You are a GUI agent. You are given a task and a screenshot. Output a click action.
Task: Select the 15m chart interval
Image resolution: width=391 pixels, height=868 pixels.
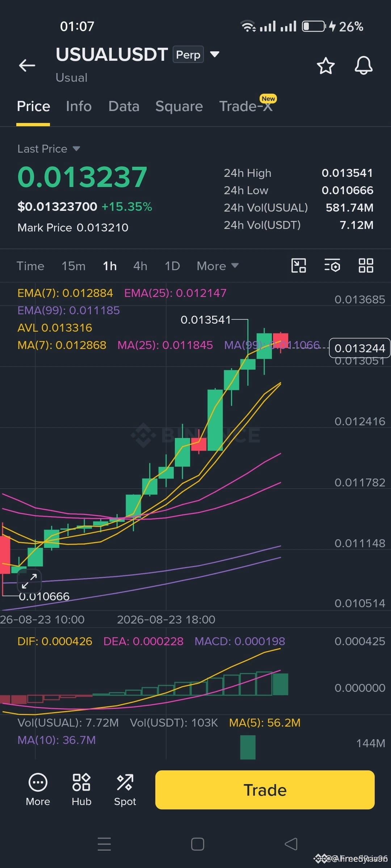tap(73, 266)
